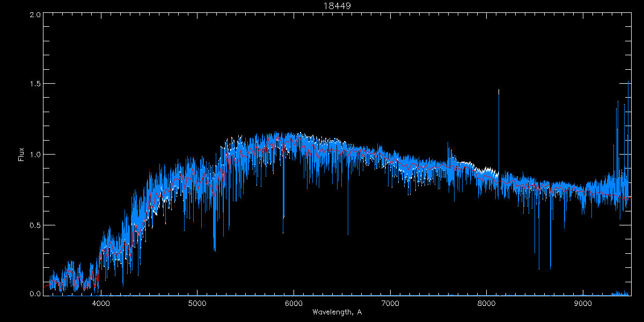Select the 5000 wavelength tick label
The height and width of the screenshot is (322, 644).
tap(197, 302)
